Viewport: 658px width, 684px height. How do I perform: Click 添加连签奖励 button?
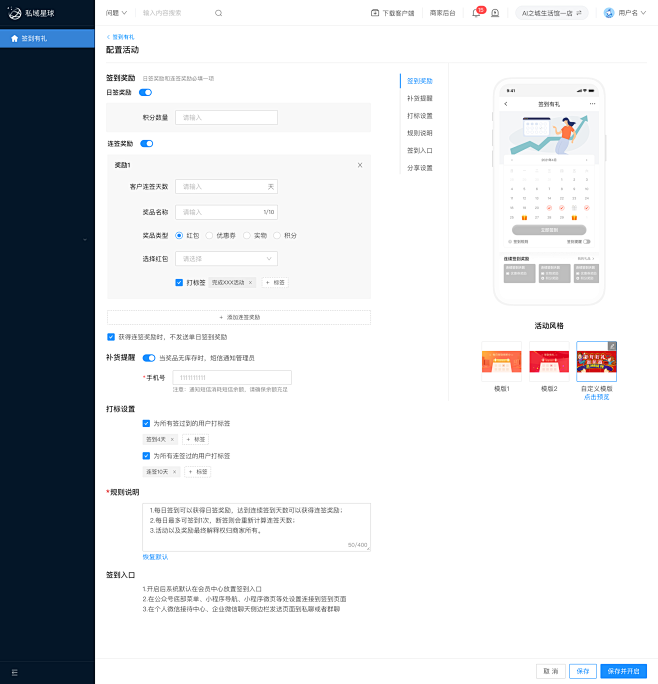click(239, 317)
